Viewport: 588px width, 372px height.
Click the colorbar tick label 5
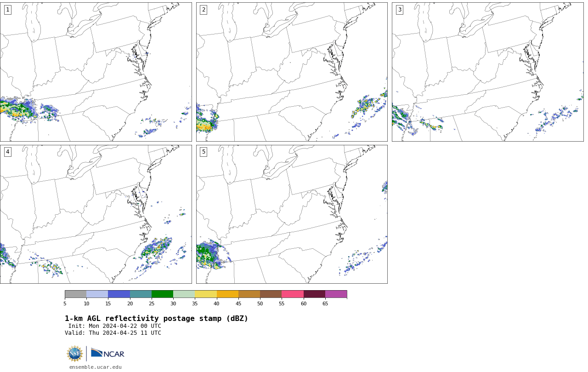[x=65, y=303]
